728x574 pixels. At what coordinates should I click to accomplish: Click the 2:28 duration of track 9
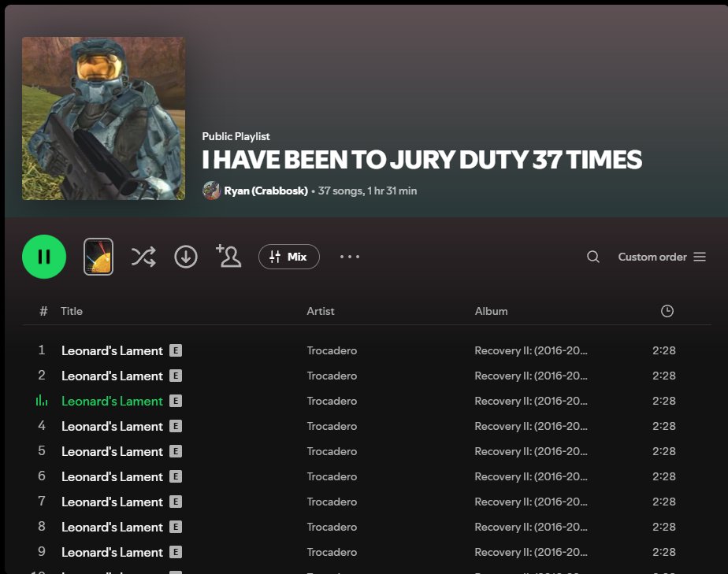point(664,552)
